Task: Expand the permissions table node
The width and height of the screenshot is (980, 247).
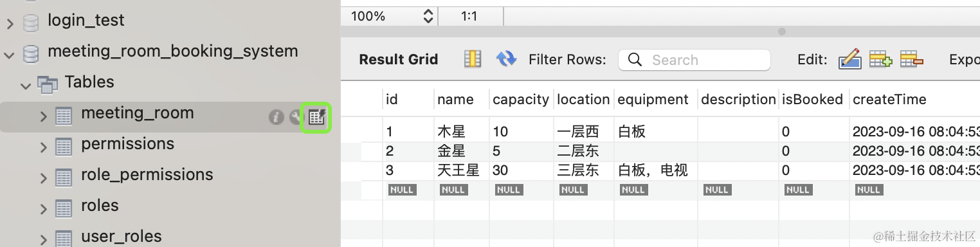Action: tap(44, 147)
